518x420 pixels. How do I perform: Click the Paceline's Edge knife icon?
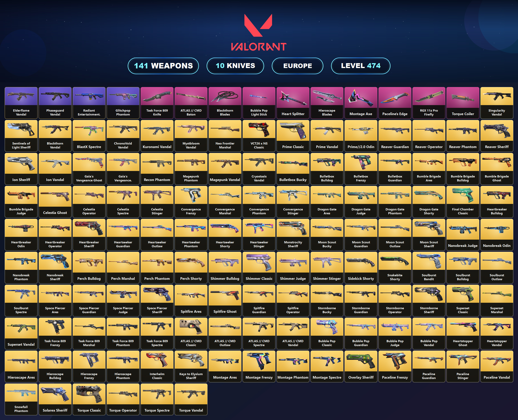pos(395,98)
